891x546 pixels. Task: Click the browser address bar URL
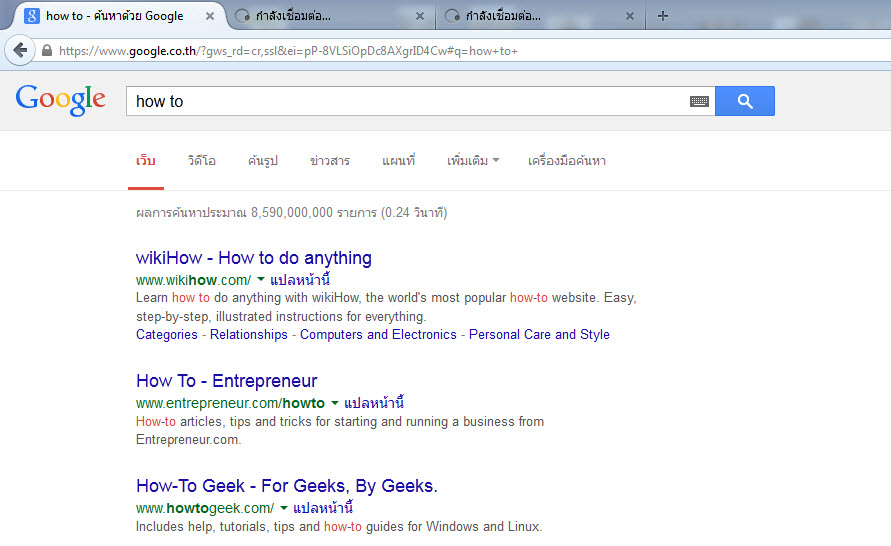point(288,51)
